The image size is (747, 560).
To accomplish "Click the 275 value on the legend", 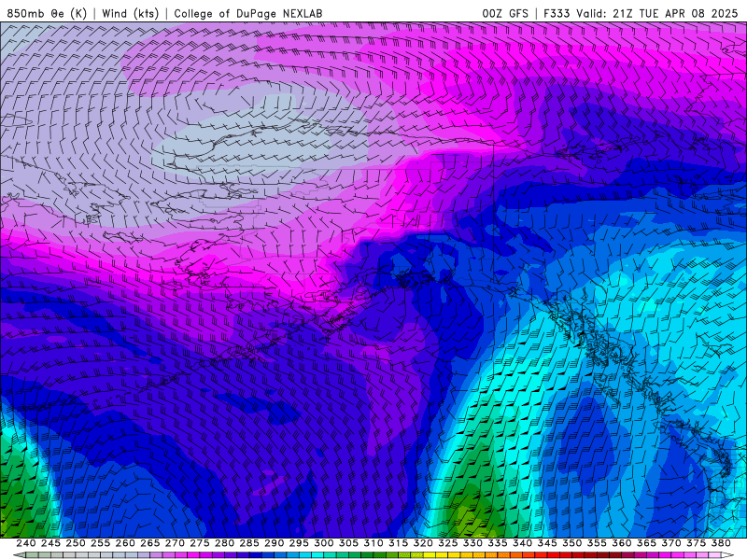I will click(200, 543).
